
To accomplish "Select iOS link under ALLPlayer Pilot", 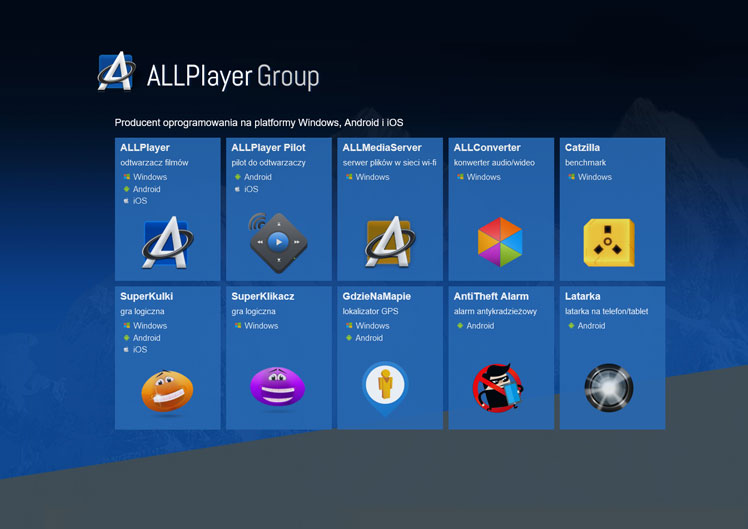I will point(251,189).
